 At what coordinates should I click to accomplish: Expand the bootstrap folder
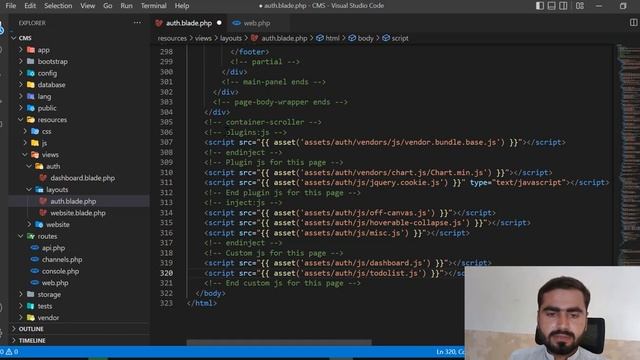pyautogui.click(x=52, y=62)
